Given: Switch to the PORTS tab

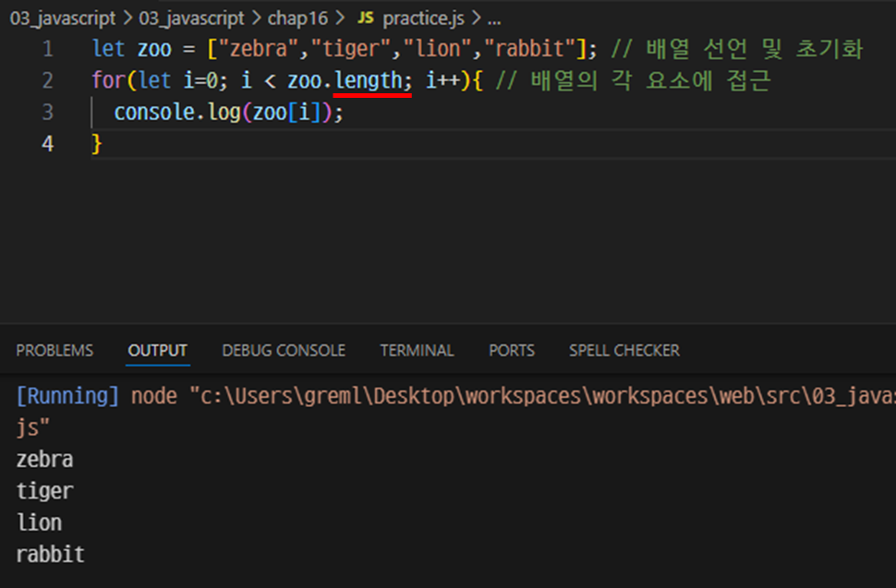Looking at the screenshot, I should (512, 350).
